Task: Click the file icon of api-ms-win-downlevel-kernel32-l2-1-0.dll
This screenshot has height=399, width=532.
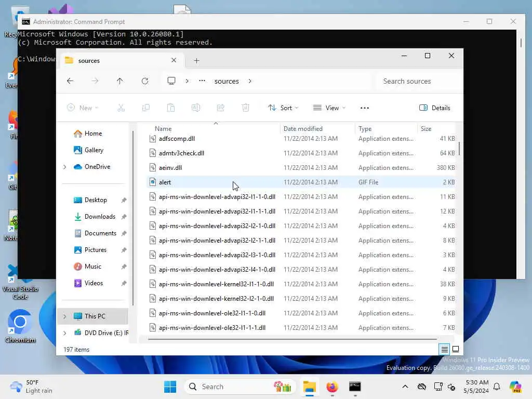Action: click(x=153, y=299)
